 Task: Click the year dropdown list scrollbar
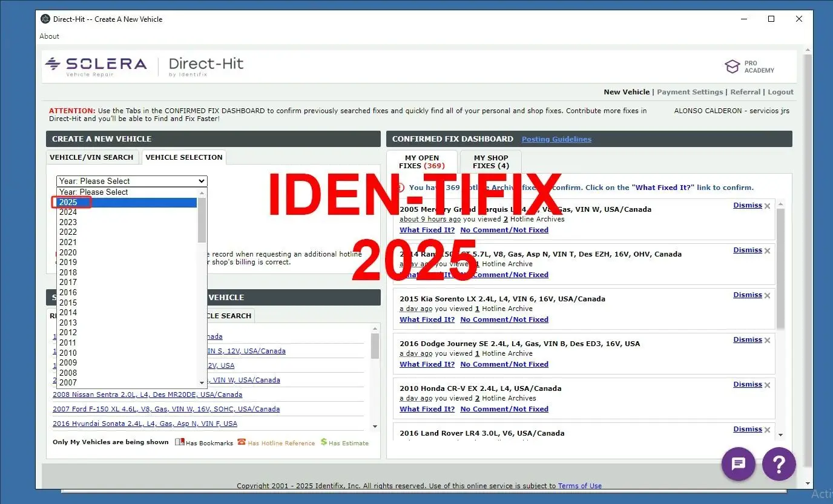coord(202,221)
